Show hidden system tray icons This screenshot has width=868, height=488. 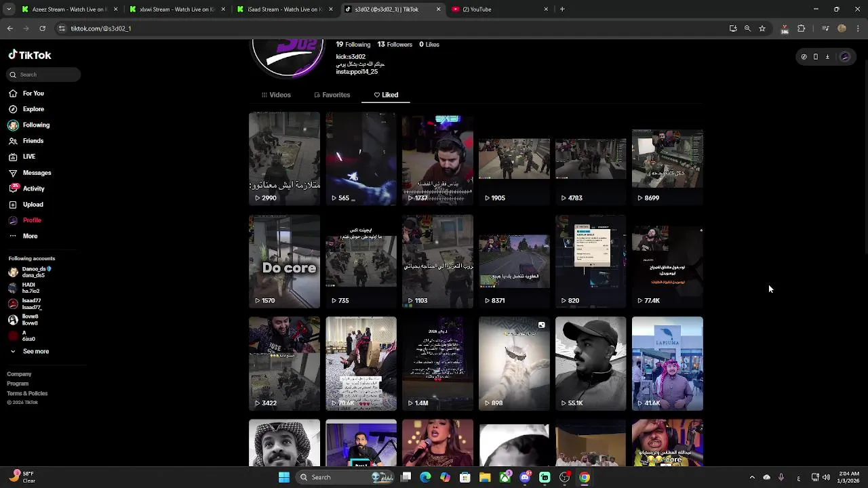pyautogui.click(x=752, y=477)
